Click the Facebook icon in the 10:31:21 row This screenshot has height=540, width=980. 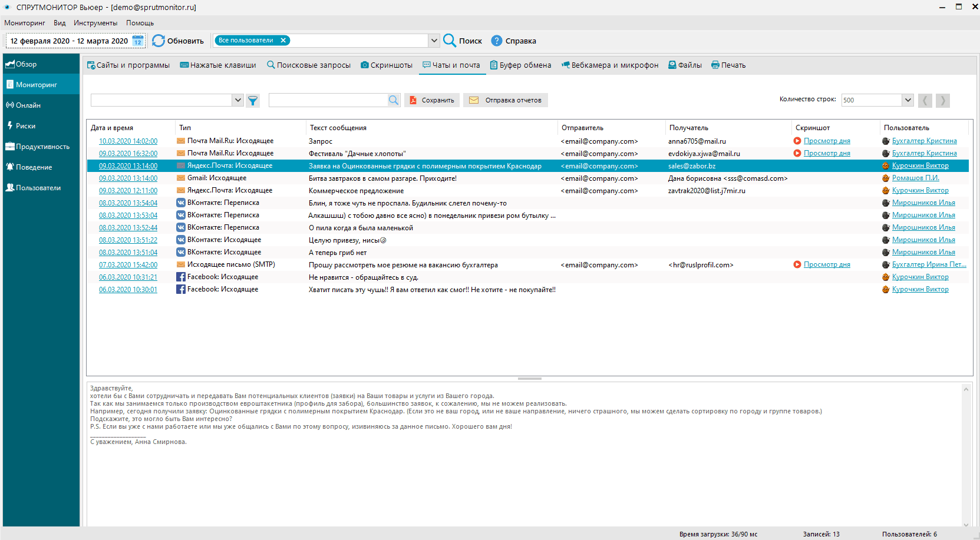(x=181, y=277)
